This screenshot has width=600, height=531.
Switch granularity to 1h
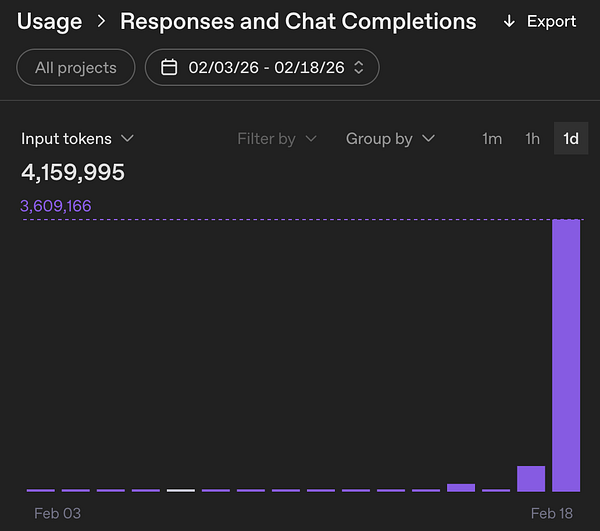coord(532,138)
